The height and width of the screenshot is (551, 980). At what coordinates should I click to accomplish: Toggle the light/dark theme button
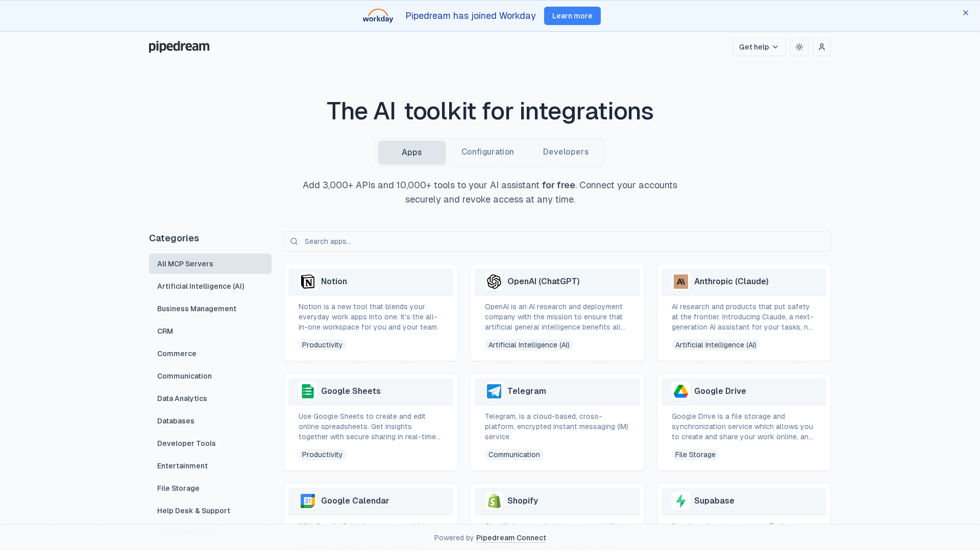(799, 47)
